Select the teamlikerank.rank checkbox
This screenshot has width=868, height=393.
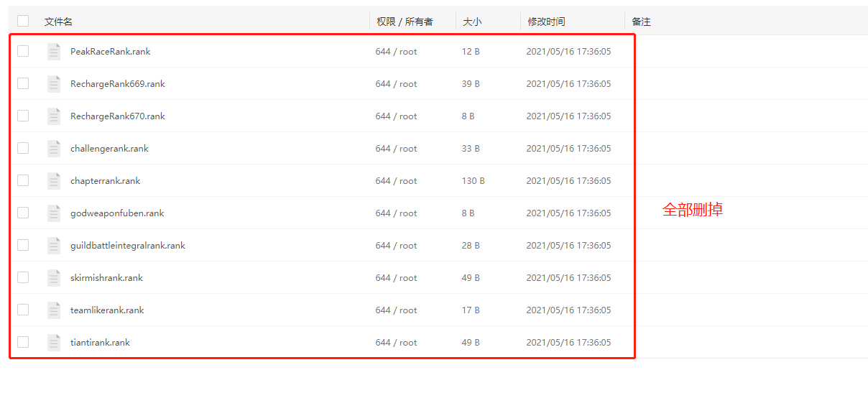(23, 310)
